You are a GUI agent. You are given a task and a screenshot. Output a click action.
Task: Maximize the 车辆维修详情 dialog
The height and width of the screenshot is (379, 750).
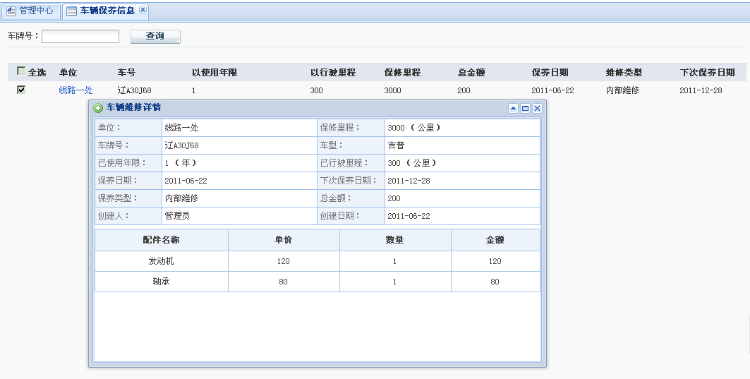tap(525, 109)
